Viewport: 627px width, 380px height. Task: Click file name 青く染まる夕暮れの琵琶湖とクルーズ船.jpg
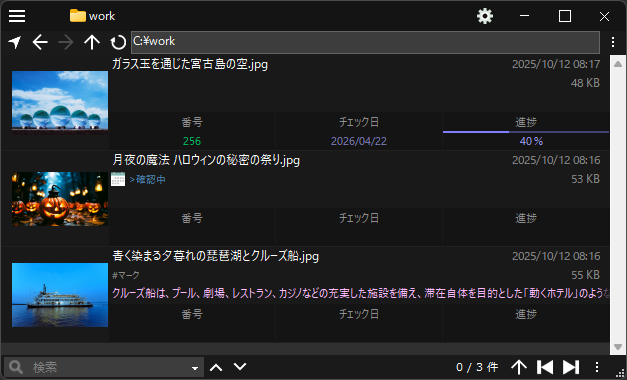coord(216,256)
